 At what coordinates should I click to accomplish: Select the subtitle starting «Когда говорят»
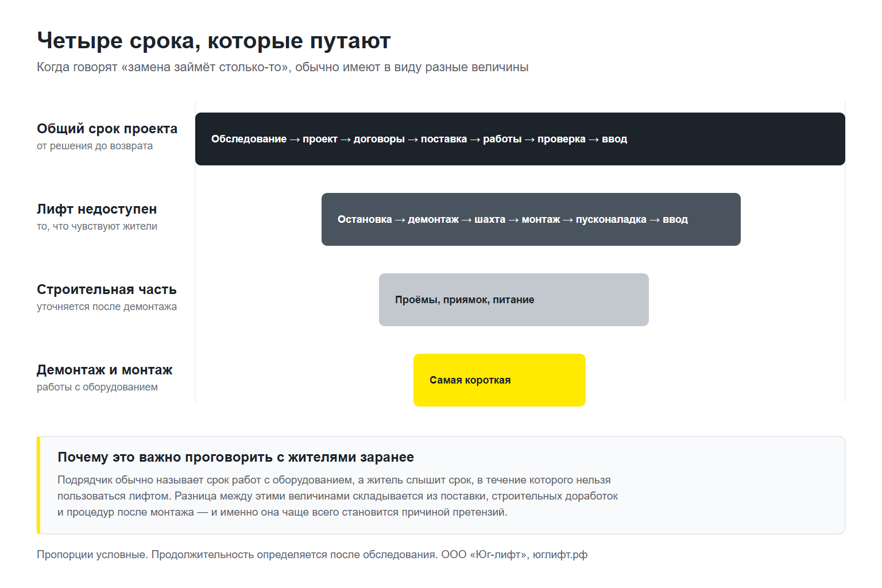click(283, 67)
